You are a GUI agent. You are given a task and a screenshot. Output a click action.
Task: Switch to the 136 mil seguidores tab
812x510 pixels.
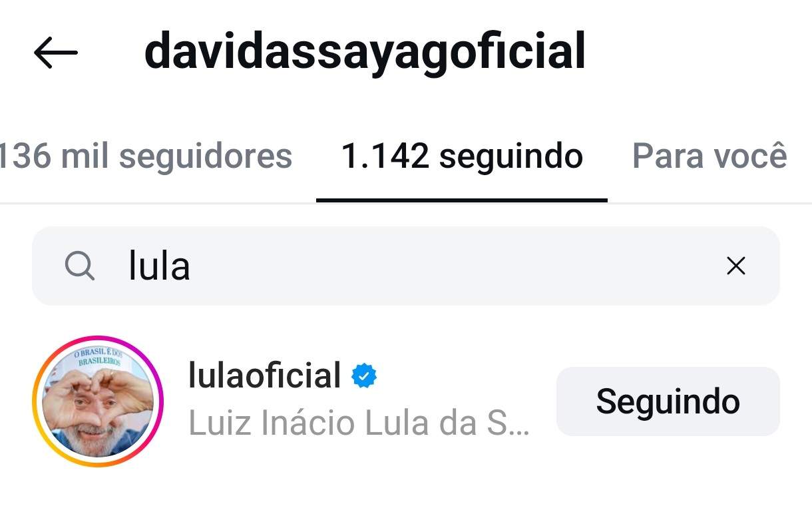pos(146,156)
